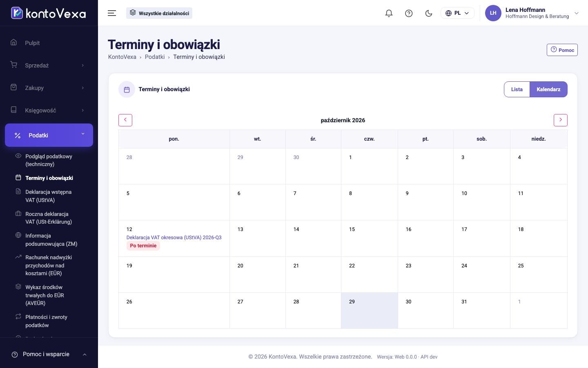Screen dimensions: 588x368
Task: Click the LH user avatar
Action: point(493,13)
